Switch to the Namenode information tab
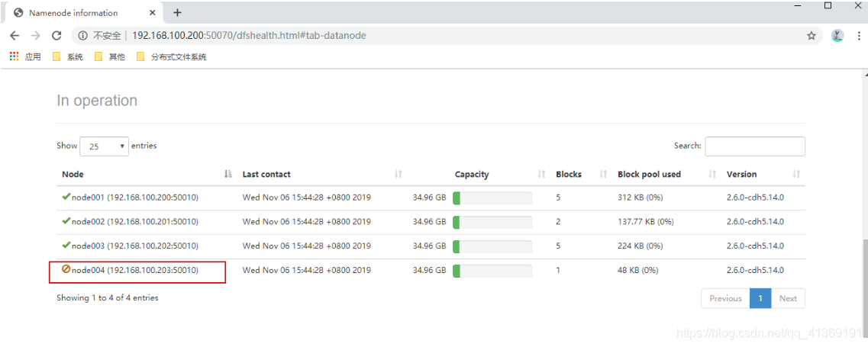Screen dimensions: 868x347 [82, 13]
